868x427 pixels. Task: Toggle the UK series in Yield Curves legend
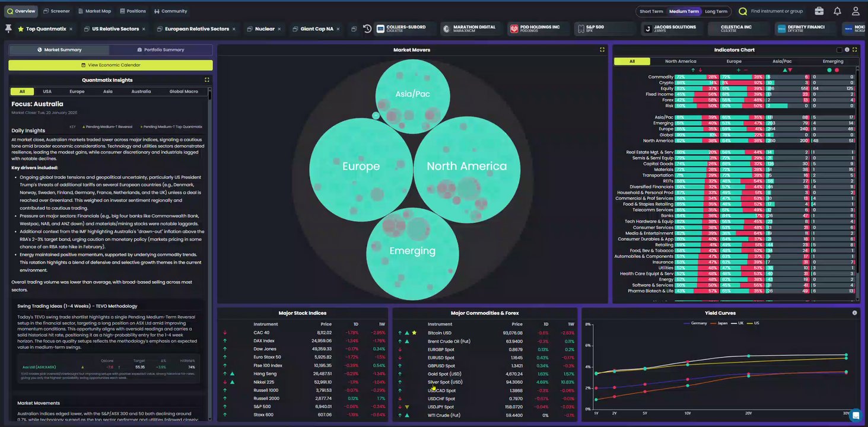click(737, 323)
